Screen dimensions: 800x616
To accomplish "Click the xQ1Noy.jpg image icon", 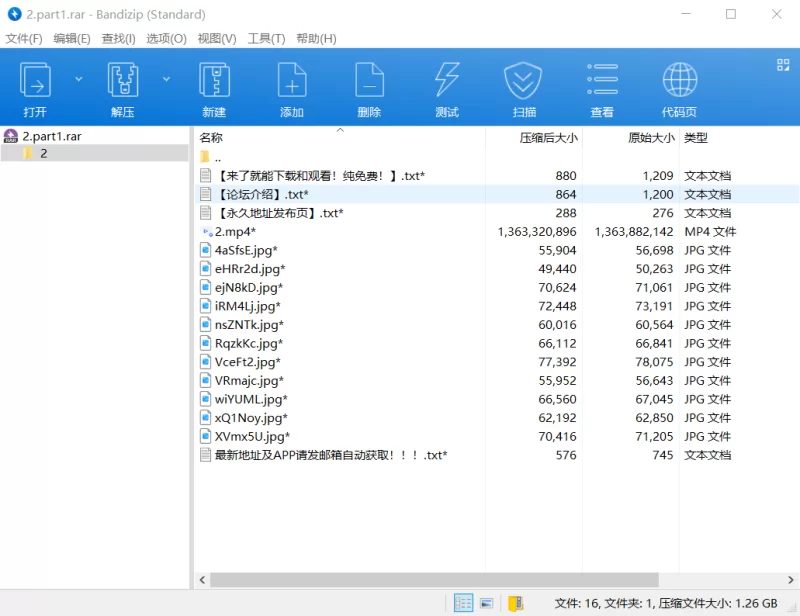I will click(205, 418).
